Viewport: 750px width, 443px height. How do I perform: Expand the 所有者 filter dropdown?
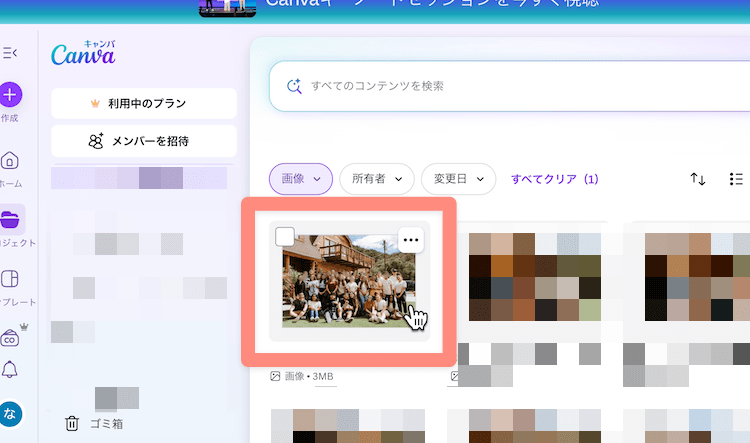coord(377,179)
